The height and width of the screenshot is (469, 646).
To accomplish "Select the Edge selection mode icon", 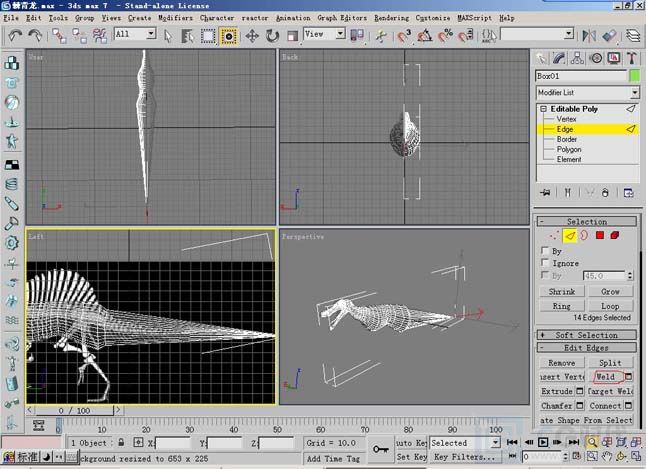I will coord(570,236).
